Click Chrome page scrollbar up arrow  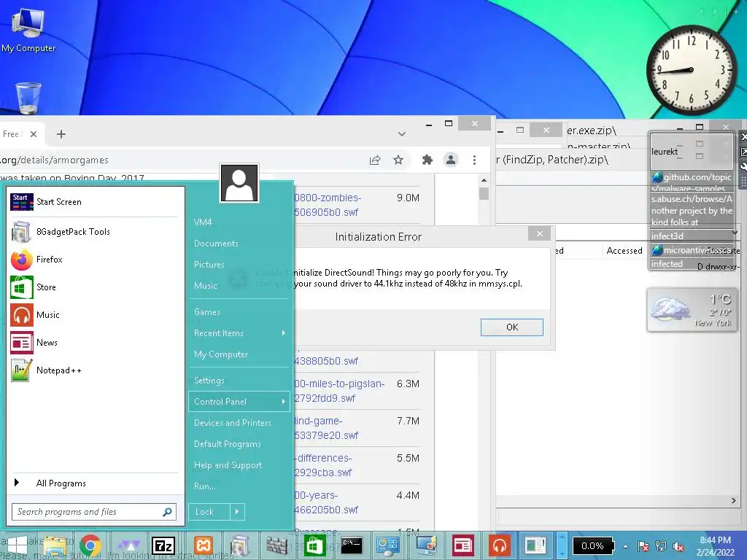(x=484, y=181)
